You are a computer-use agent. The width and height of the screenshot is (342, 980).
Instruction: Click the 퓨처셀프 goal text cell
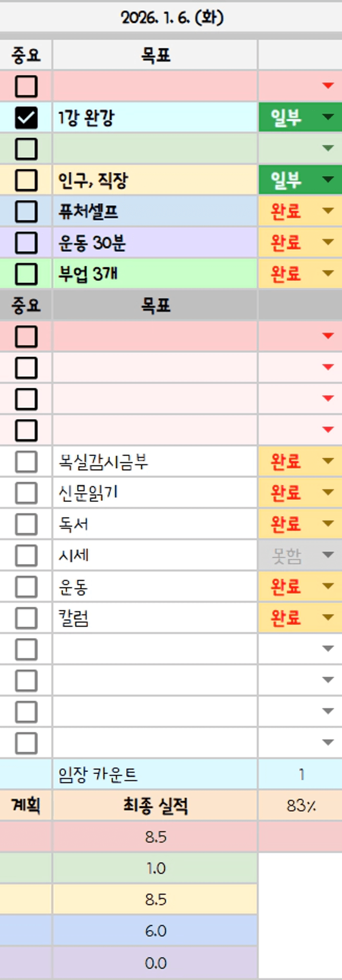pyautogui.click(x=155, y=211)
